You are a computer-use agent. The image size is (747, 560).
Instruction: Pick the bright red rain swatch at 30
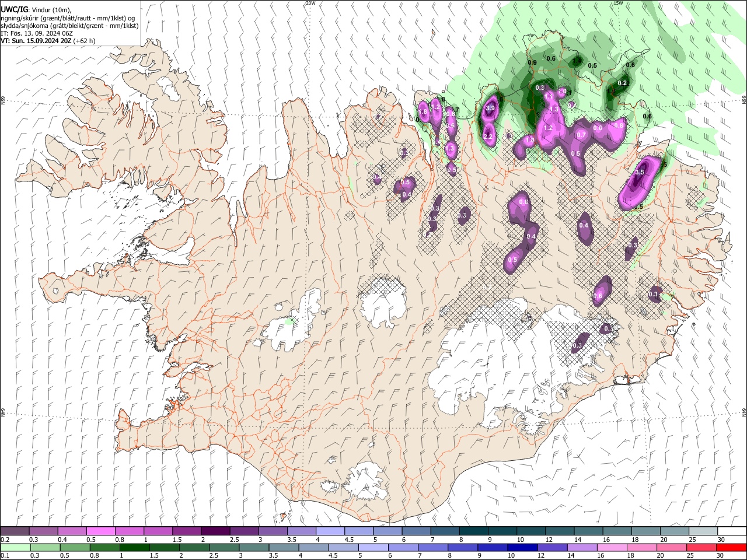[x=732, y=548]
